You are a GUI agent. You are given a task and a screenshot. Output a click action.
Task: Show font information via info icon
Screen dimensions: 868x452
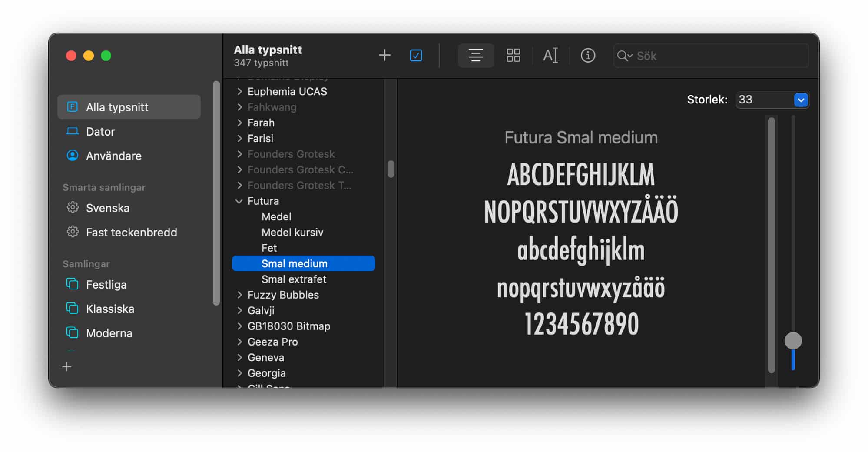588,55
